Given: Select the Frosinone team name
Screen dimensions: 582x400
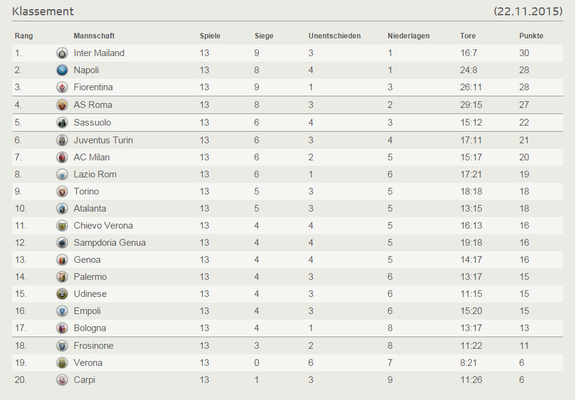Looking at the screenshot, I should pyautogui.click(x=94, y=346).
